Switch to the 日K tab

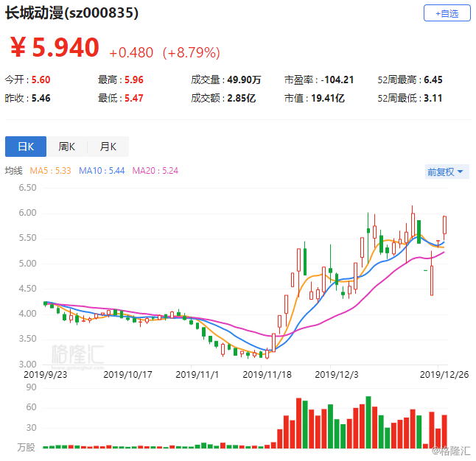(26, 147)
